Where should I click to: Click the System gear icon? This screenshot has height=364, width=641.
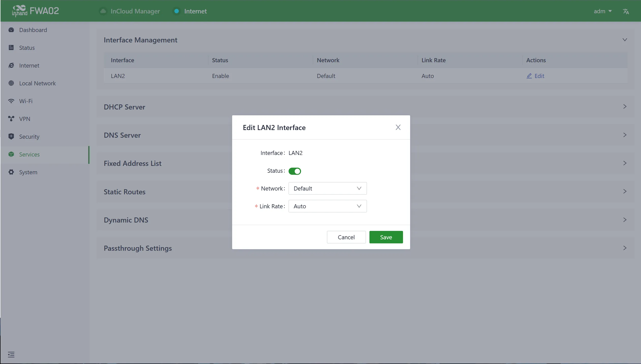(11, 172)
